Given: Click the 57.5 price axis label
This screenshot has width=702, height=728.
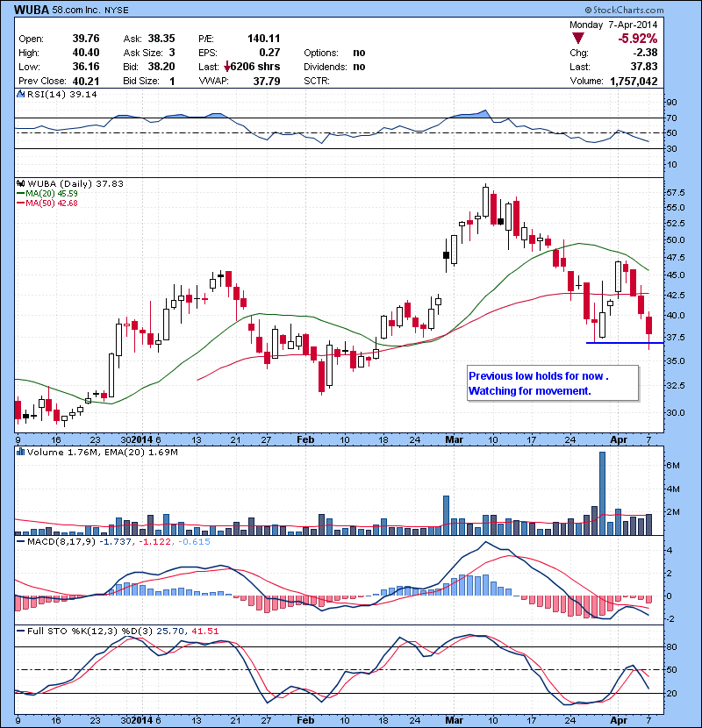Looking at the screenshot, I should pyautogui.click(x=676, y=193).
